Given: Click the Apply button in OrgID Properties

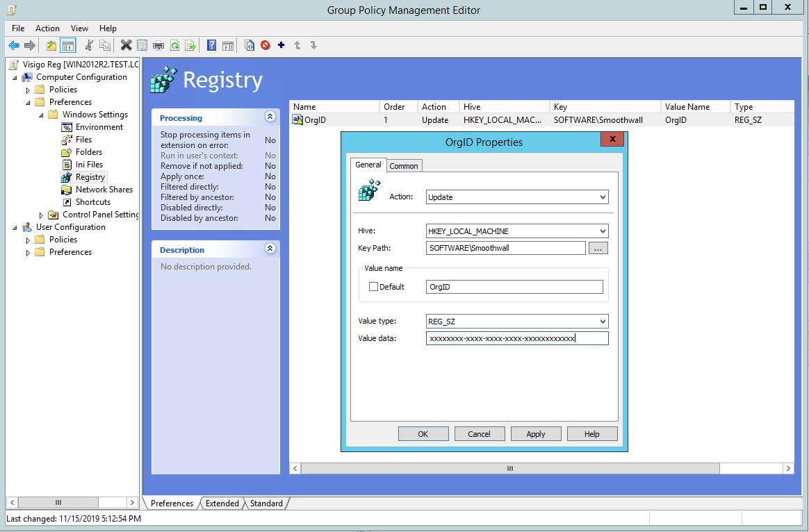Looking at the screenshot, I should (x=535, y=433).
